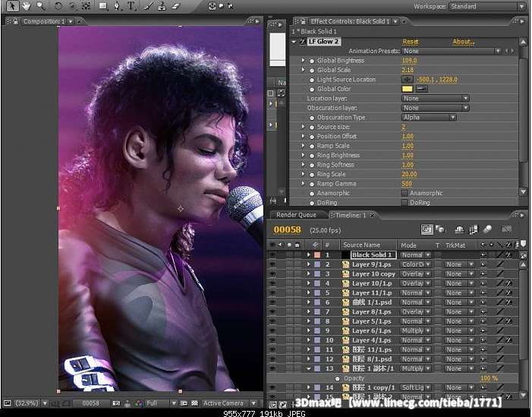The height and width of the screenshot is (417, 532).
Task: Check the DoRing checkbox
Action: tap(405, 202)
